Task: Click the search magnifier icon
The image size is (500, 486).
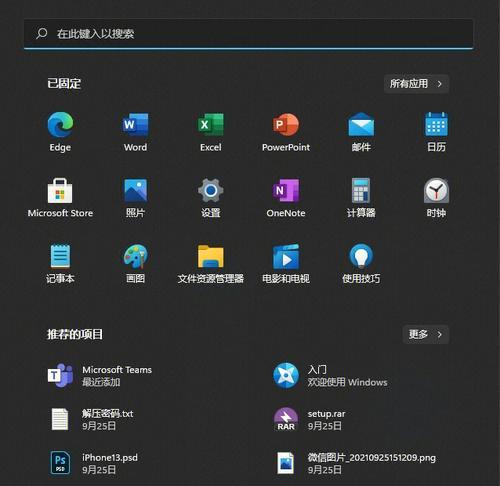Action: pos(42,33)
